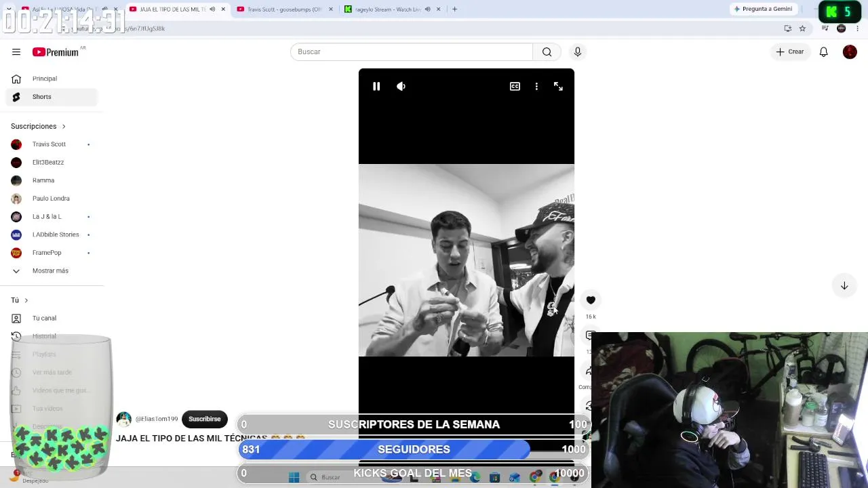Open the @EliasTom199 channel handle
This screenshot has height=488, width=868.
(x=157, y=419)
